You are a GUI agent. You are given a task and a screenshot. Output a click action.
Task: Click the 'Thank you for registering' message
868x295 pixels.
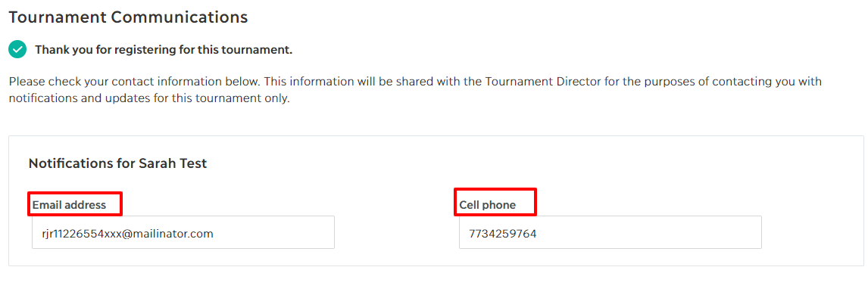164,50
